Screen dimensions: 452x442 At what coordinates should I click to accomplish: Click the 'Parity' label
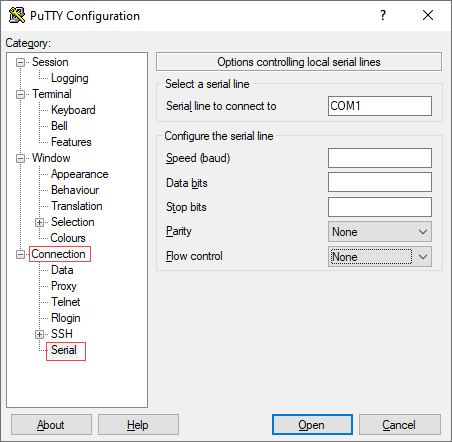[x=179, y=231]
